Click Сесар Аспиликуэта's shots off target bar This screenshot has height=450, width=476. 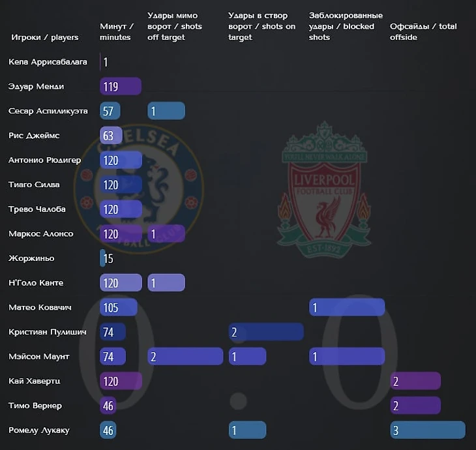point(166,111)
